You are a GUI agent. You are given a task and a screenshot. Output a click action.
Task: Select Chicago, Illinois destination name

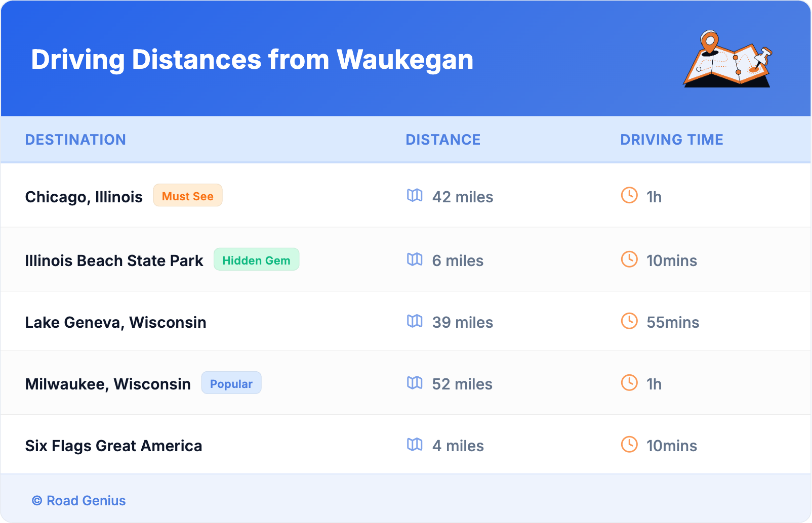tap(84, 197)
